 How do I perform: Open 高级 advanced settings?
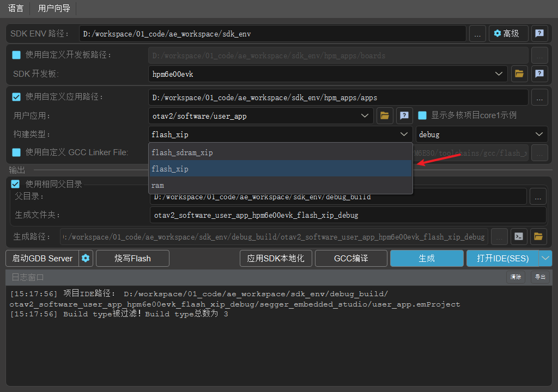click(x=508, y=34)
